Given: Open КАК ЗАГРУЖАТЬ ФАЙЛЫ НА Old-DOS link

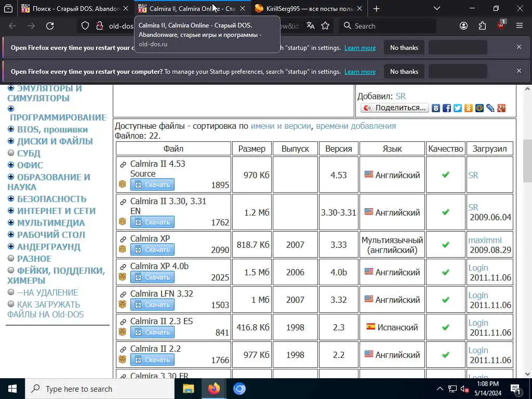Looking at the screenshot, I should [45, 310].
